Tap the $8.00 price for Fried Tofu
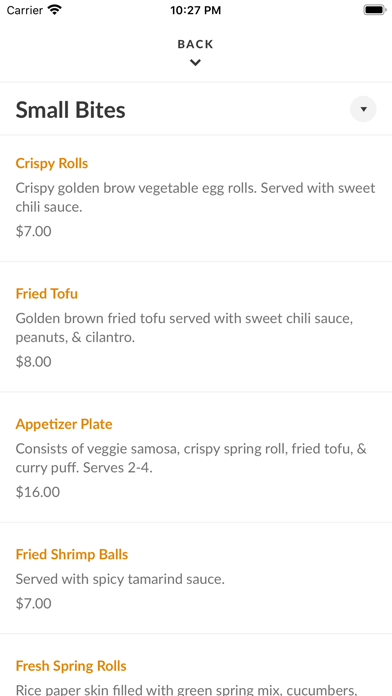 [33, 362]
